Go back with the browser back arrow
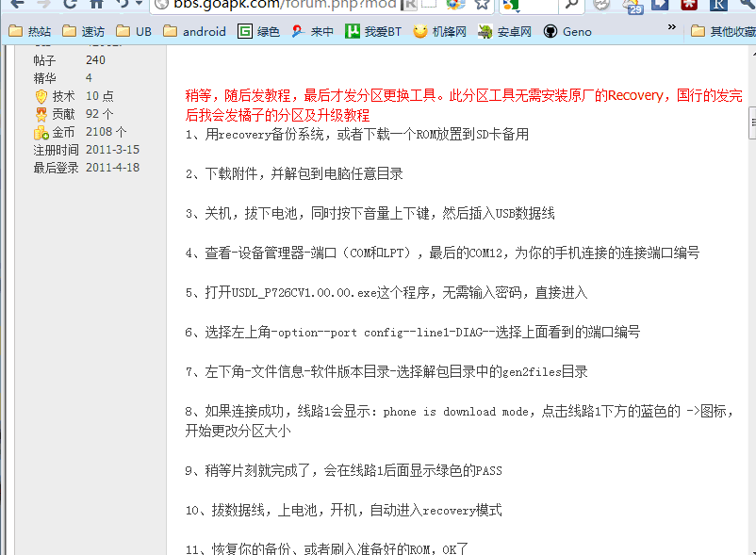The image size is (756, 555). 17,4
